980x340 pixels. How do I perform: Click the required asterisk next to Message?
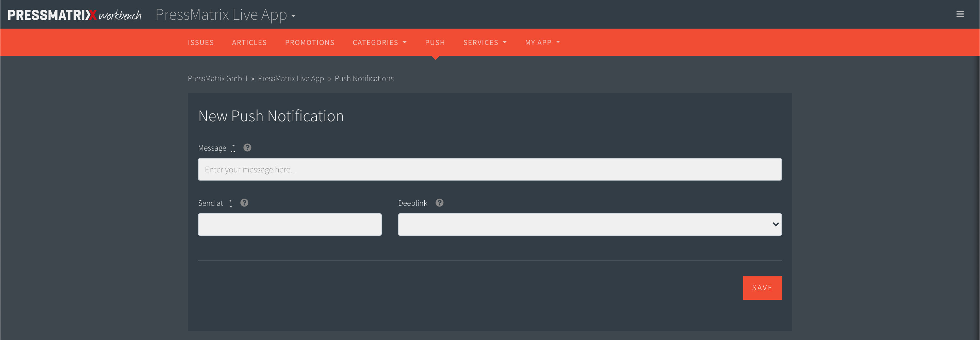point(233,148)
